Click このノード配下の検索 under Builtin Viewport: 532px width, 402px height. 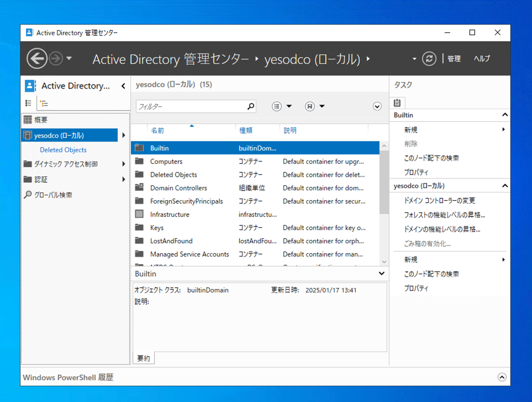pos(431,158)
